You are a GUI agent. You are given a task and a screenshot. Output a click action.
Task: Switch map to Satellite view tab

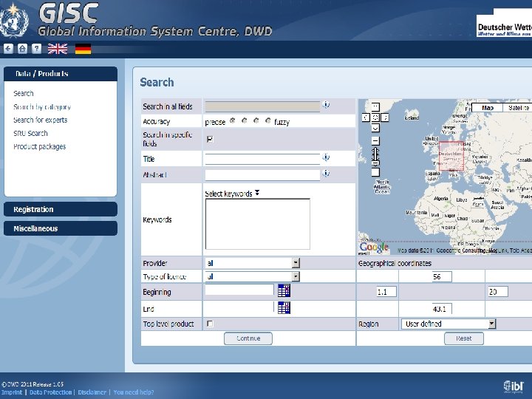517,108
